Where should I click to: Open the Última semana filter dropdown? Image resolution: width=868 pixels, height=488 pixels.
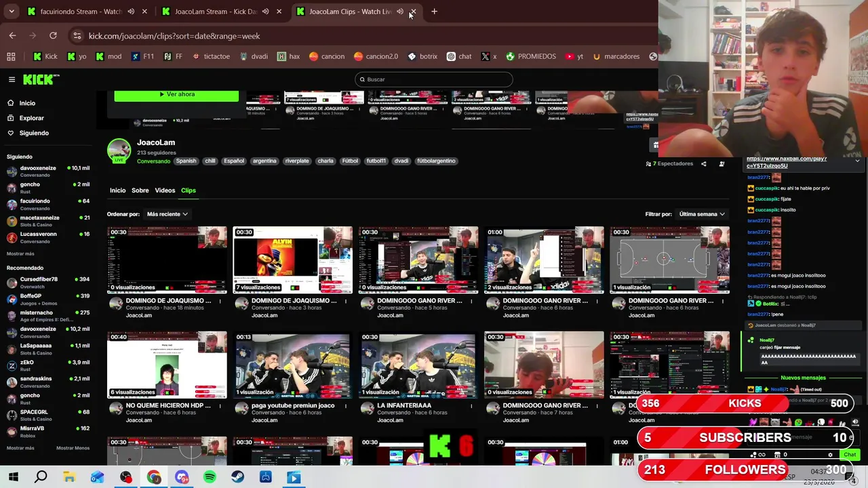tap(702, 214)
